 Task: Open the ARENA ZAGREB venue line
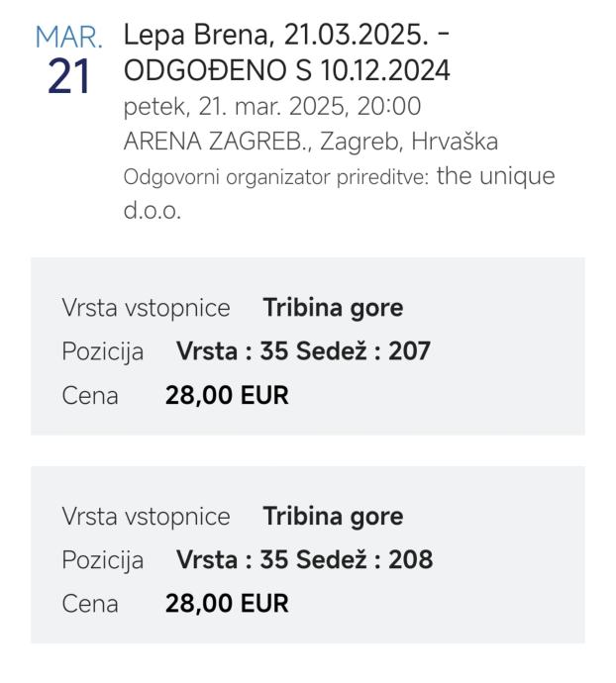point(311,142)
